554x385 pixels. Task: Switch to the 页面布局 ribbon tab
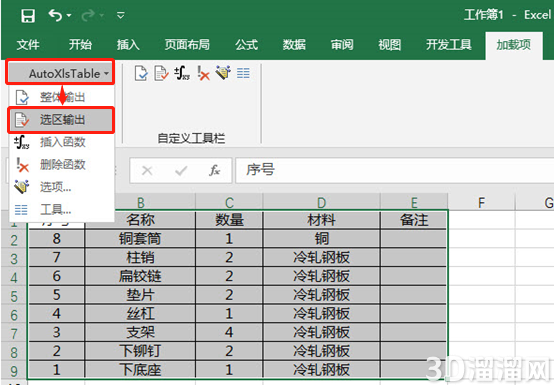(x=187, y=45)
